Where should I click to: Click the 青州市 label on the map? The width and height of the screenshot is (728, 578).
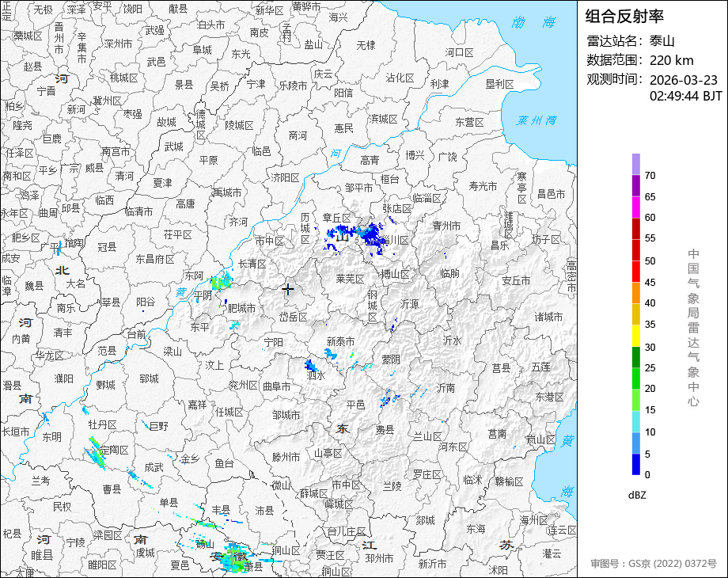pos(446,226)
